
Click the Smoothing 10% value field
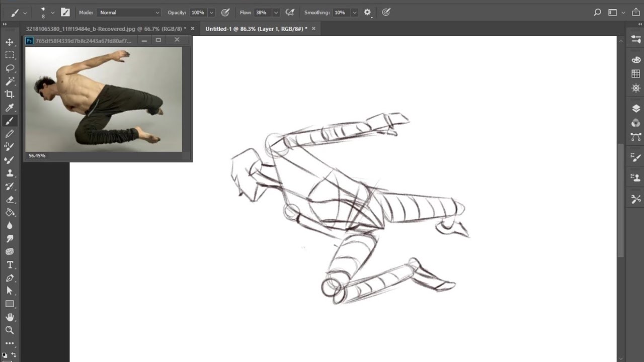tap(341, 13)
